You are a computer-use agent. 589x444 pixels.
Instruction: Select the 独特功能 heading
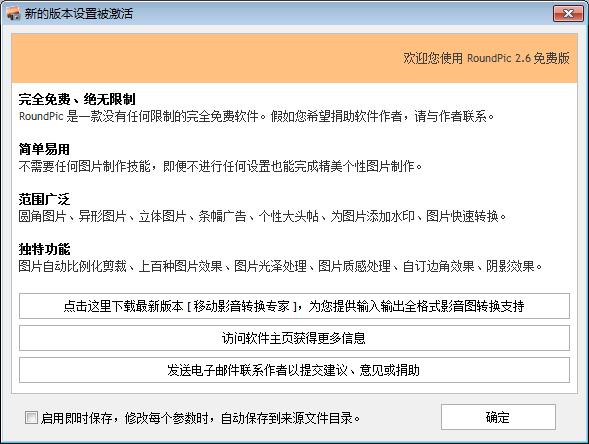click(44, 249)
